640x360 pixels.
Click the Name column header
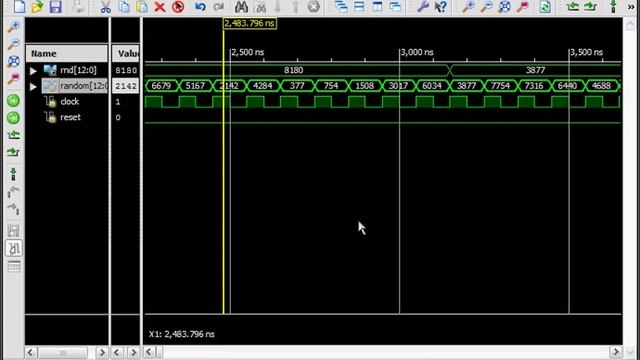pyautogui.click(x=67, y=53)
